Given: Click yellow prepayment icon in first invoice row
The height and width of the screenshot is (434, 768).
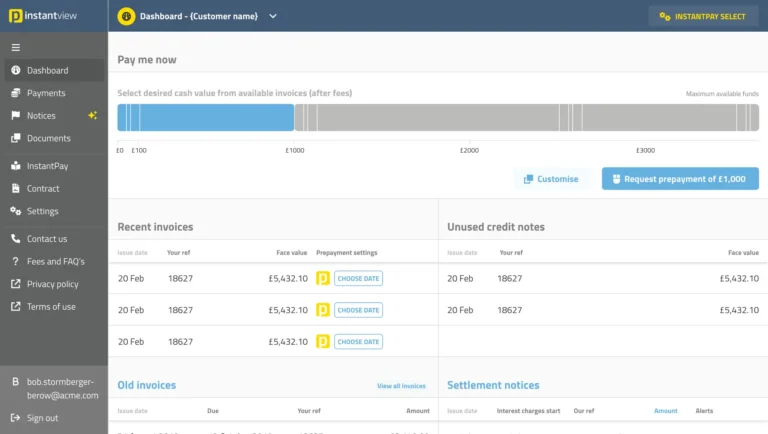Looking at the screenshot, I should click(x=323, y=278).
